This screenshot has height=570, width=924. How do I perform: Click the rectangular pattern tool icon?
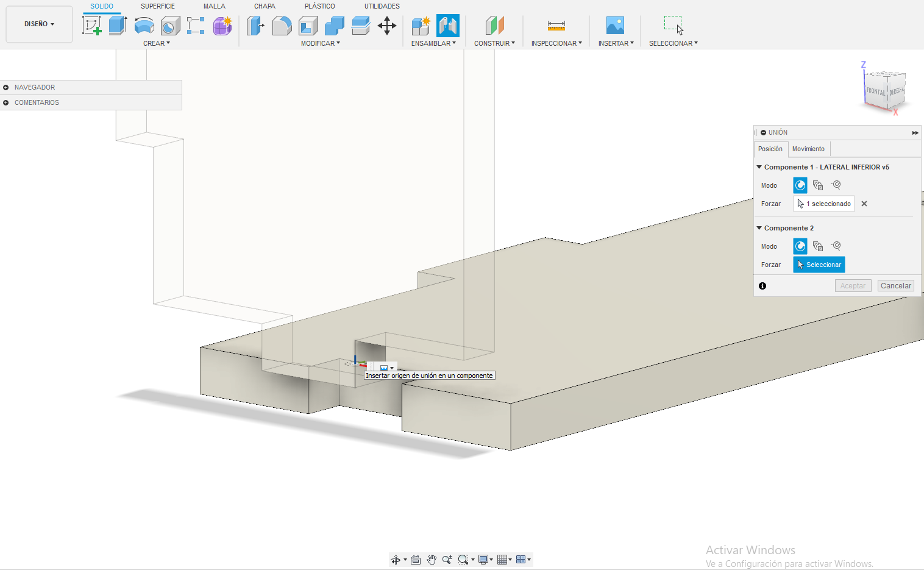(x=196, y=26)
